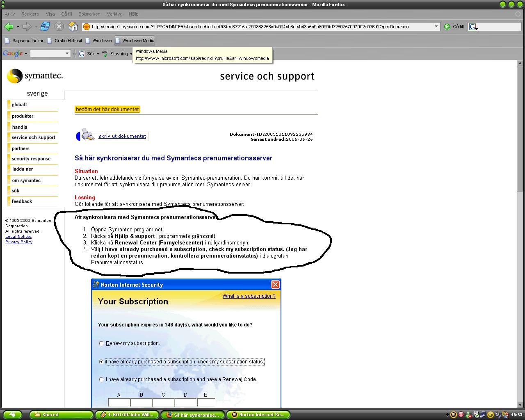Click the vertical page scrollbar
The width and height of the screenshot is (525, 420).
pyautogui.click(x=521, y=234)
